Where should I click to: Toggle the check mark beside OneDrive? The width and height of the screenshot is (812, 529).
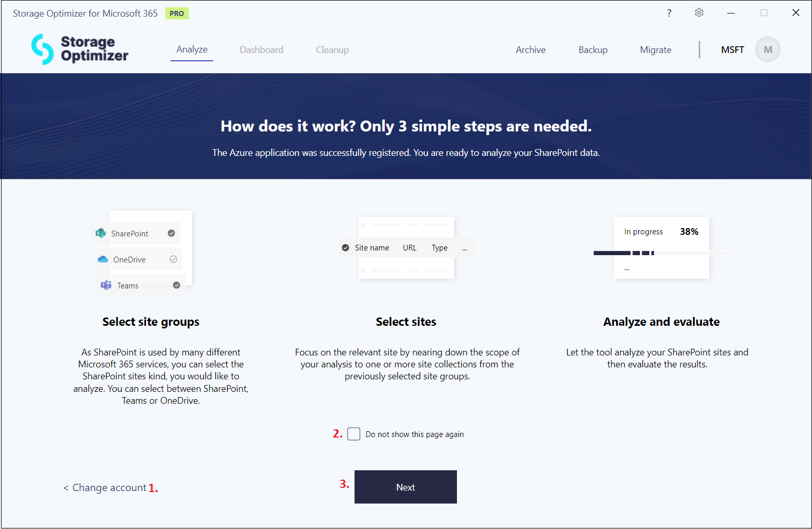pyautogui.click(x=173, y=259)
